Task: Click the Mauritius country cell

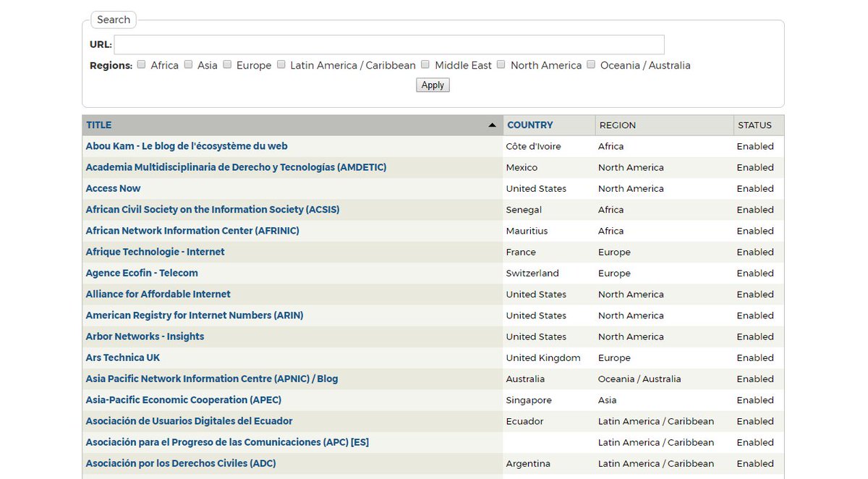Action: tap(527, 231)
